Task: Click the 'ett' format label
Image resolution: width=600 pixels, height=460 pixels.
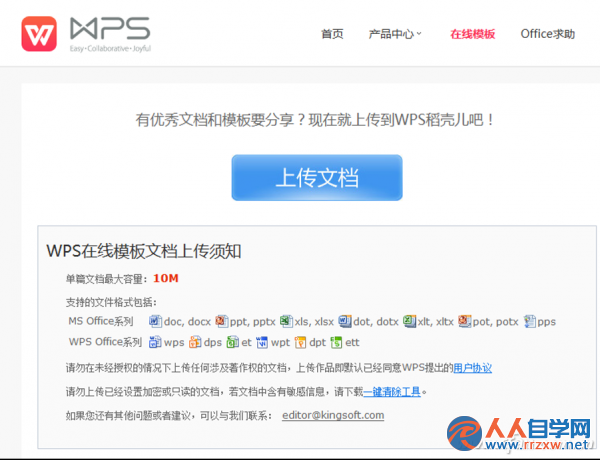Action: pyautogui.click(x=352, y=343)
